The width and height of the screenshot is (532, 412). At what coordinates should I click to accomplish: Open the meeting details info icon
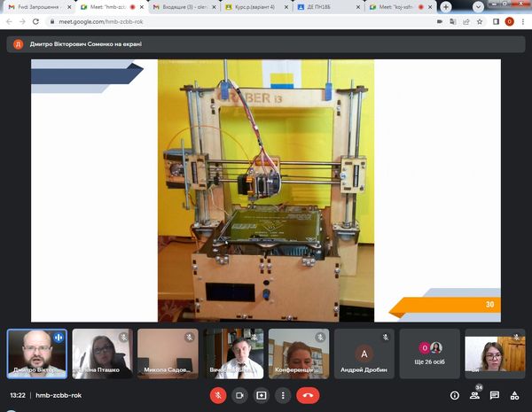pyautogui.click(x=455, y=395)
